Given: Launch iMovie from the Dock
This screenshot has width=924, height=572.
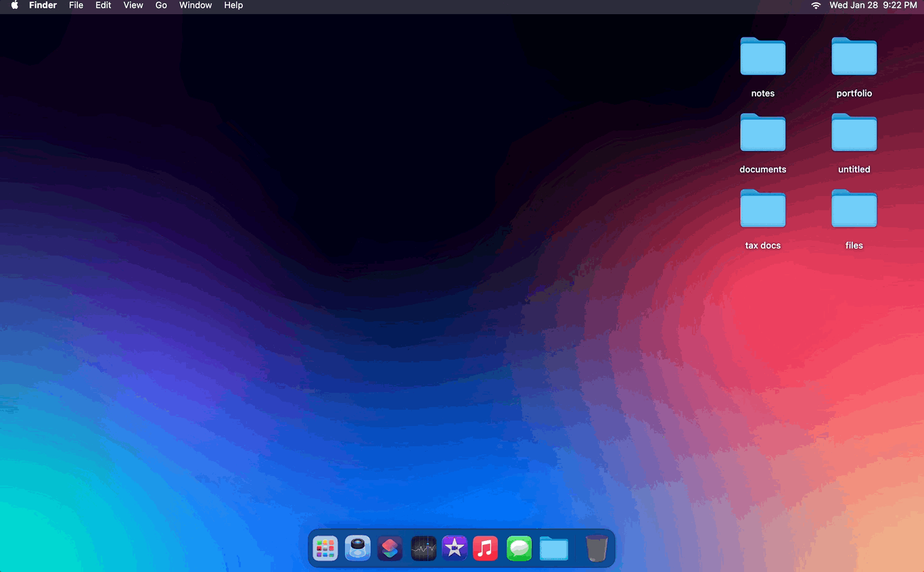Looking at the screenshot, I should 455,548.
